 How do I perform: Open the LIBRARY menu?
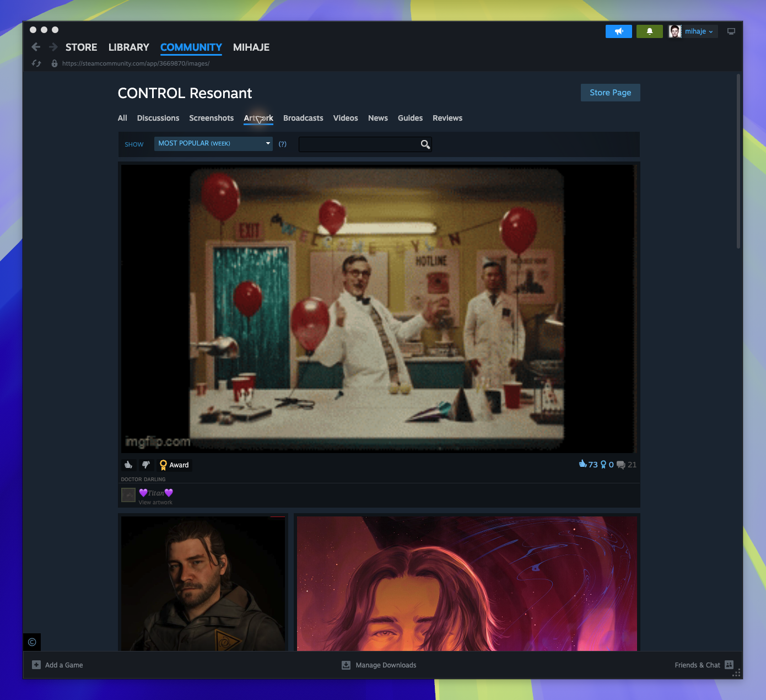[x=129, y=47]
